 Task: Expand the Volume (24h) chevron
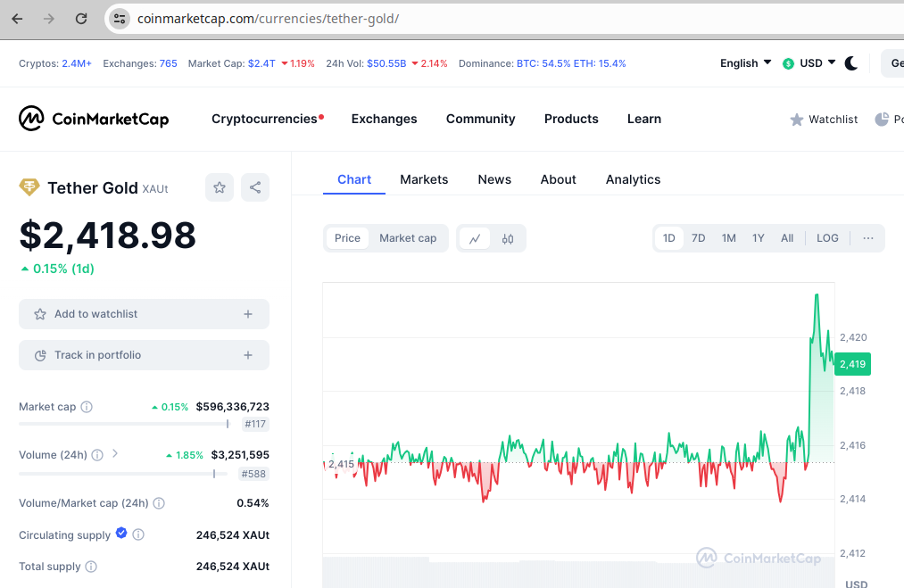(x=115, y=453)
